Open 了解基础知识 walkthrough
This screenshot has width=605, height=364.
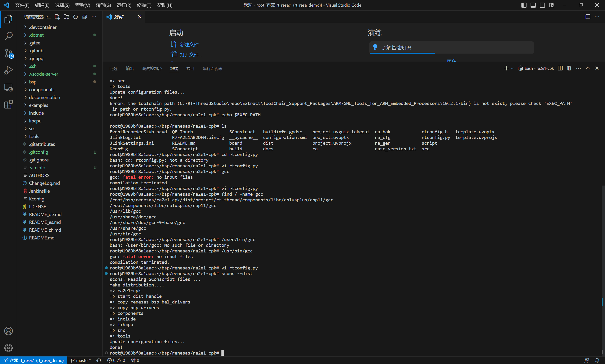[451, 48]
